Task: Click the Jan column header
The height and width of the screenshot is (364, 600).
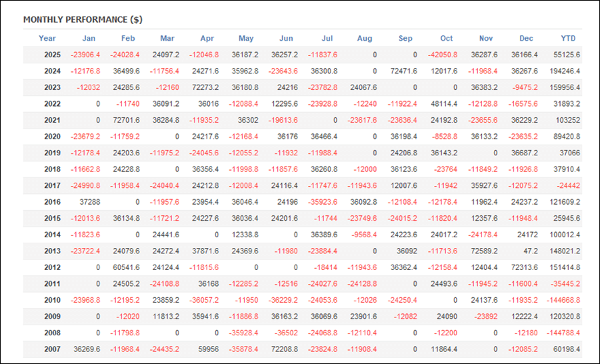Action: 89,38
